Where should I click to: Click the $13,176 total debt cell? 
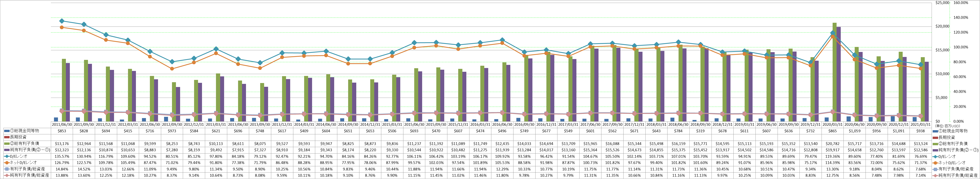tap(62, 144)
